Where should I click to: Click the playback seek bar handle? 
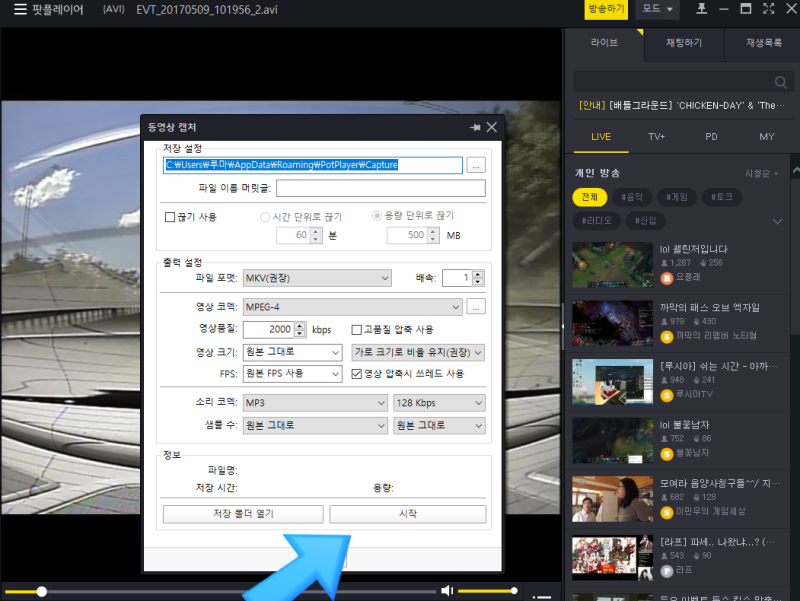pos(42,591)
